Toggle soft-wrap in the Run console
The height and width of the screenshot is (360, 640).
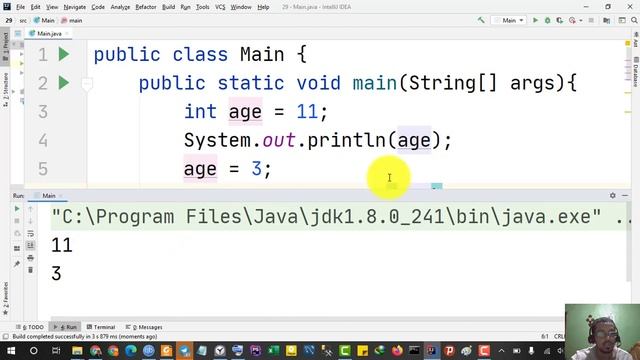30,233
